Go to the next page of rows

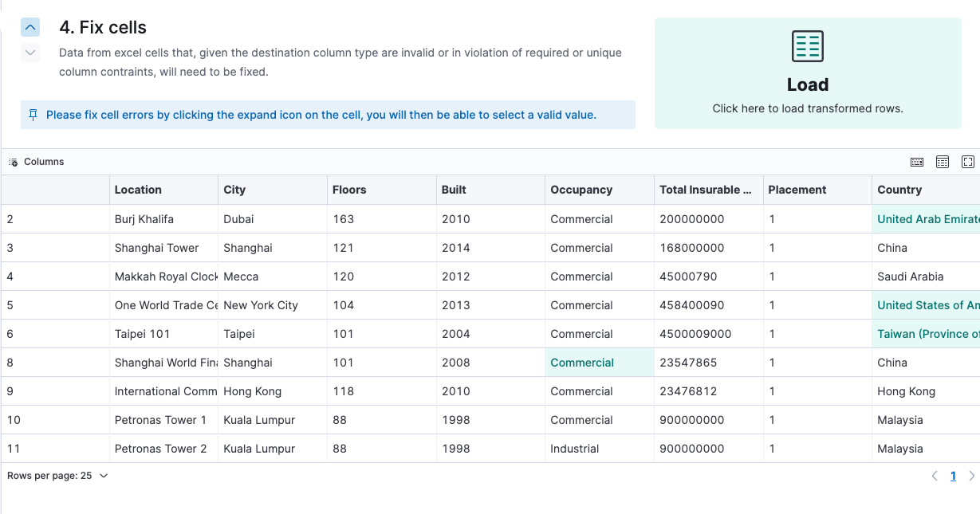(971, 476)
